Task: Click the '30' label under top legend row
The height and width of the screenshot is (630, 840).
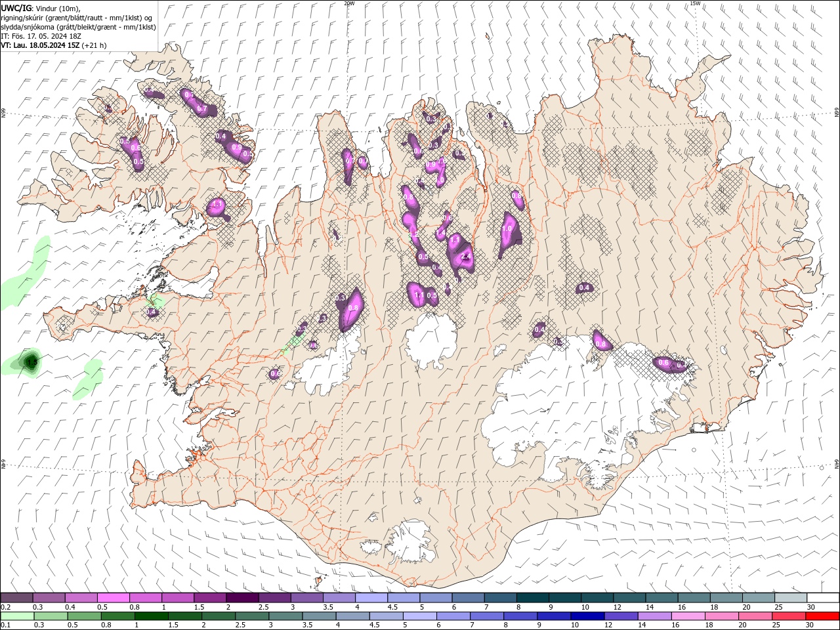Action: [x=811, y=607]
